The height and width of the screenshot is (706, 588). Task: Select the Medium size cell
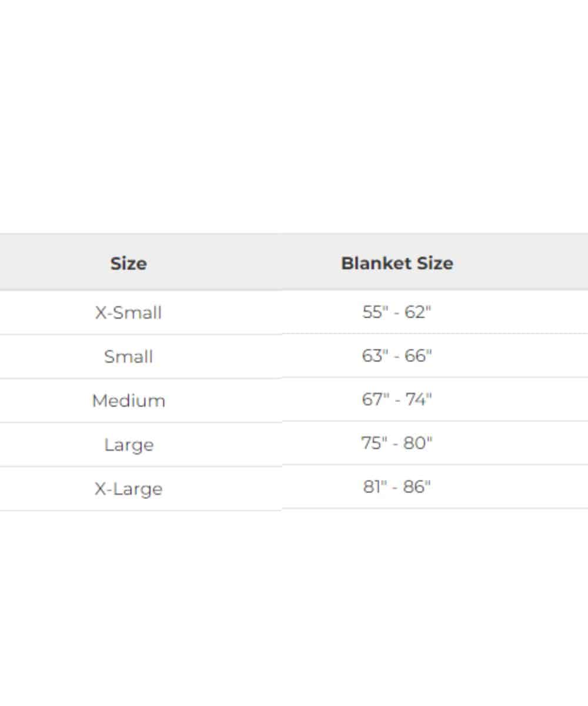tap(128, 401)
